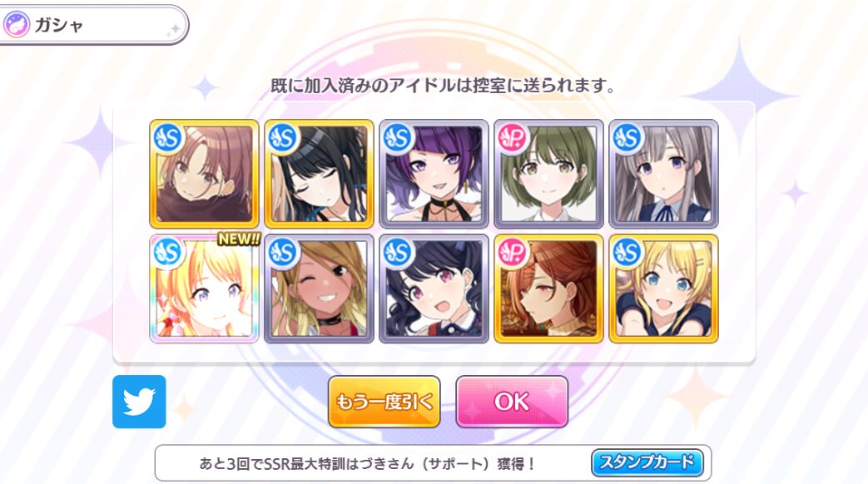
Task: Select the gray-haired idol with blue ribbon
Action: point(664,174)
